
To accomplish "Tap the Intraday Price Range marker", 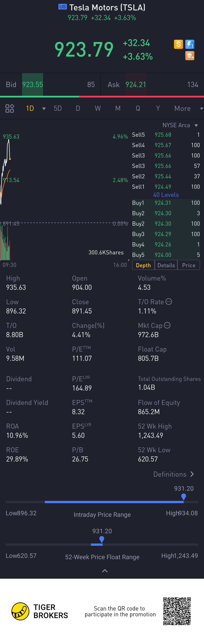I will (184, 497).
